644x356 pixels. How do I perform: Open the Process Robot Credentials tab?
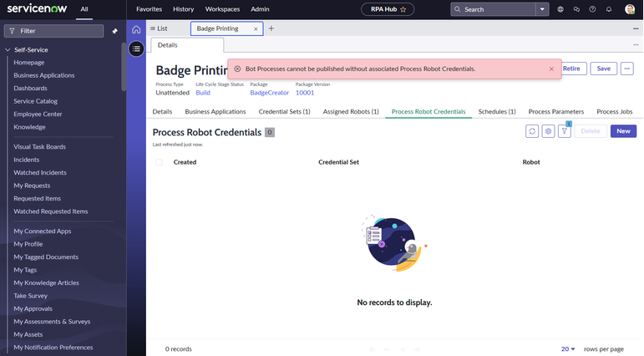pyautogui.click(x=428, y=111)
